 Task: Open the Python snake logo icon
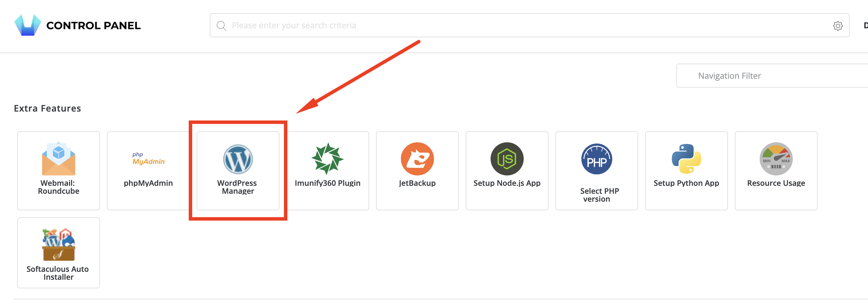(686, 159)
